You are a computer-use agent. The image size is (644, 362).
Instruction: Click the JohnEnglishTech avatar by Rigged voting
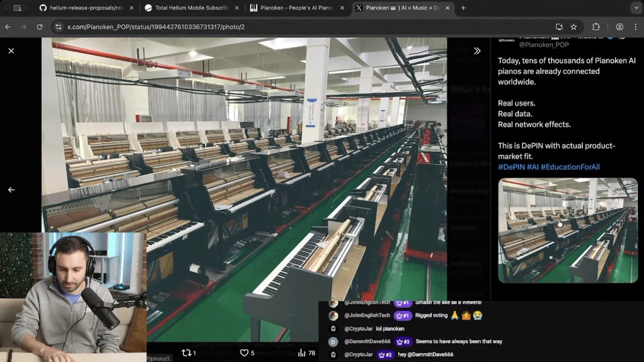pyautogui.click(x=333, y=315)
